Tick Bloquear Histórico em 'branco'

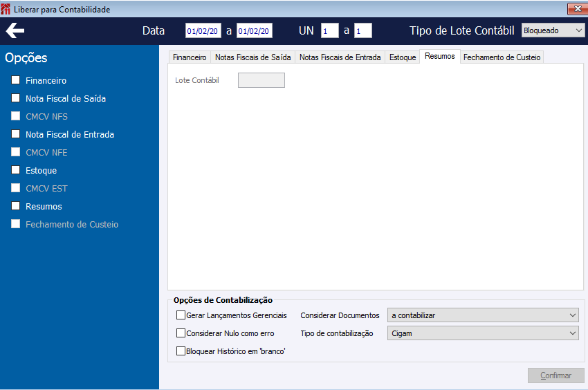click(x=181, y=351)
